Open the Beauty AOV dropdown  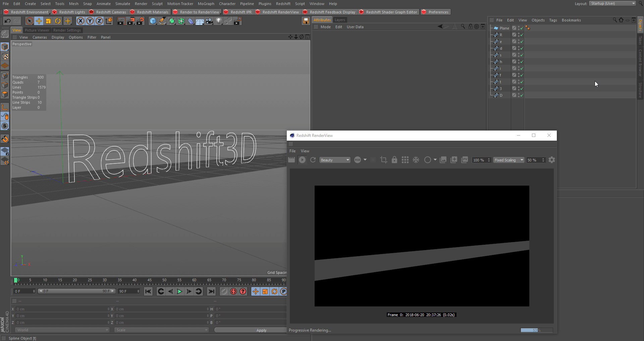coord(335,160)
